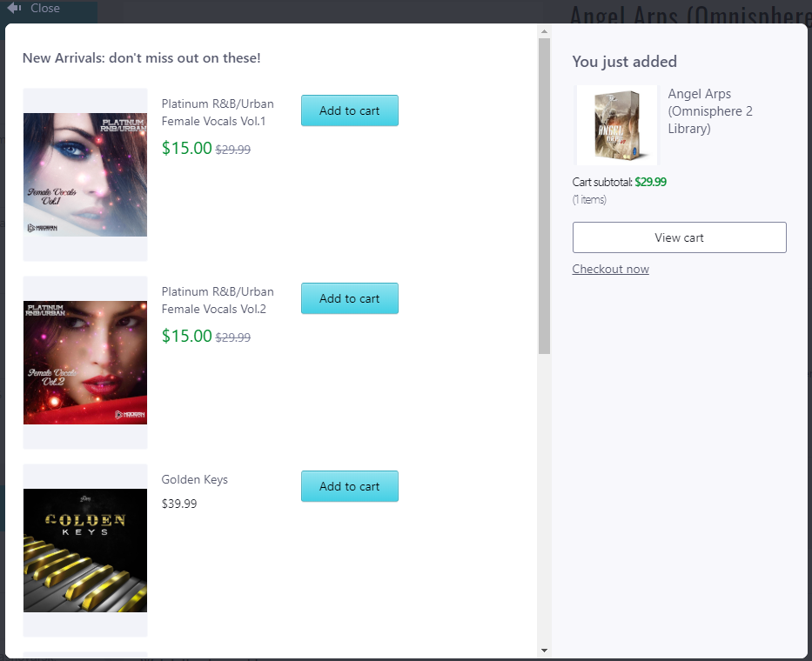Image resolution: width=812 pixels, height=661 pixels.
Task: Select the Angel Arps (Omnisphere 2 Library) title
Action: [x=710, y=111]
